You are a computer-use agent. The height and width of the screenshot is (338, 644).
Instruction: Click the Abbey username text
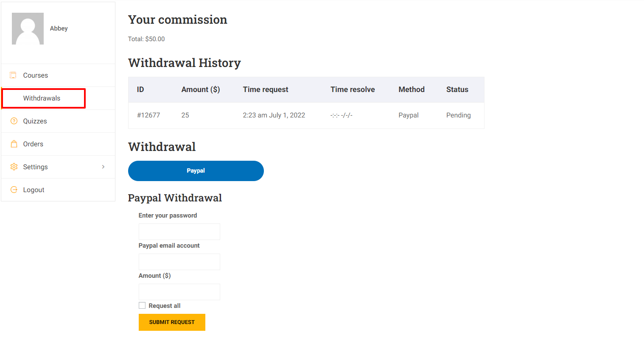tap(59, 28)
